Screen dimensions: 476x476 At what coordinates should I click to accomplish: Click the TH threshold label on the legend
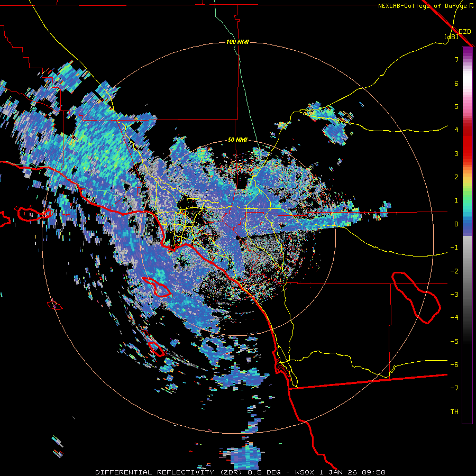coord(454,412)
